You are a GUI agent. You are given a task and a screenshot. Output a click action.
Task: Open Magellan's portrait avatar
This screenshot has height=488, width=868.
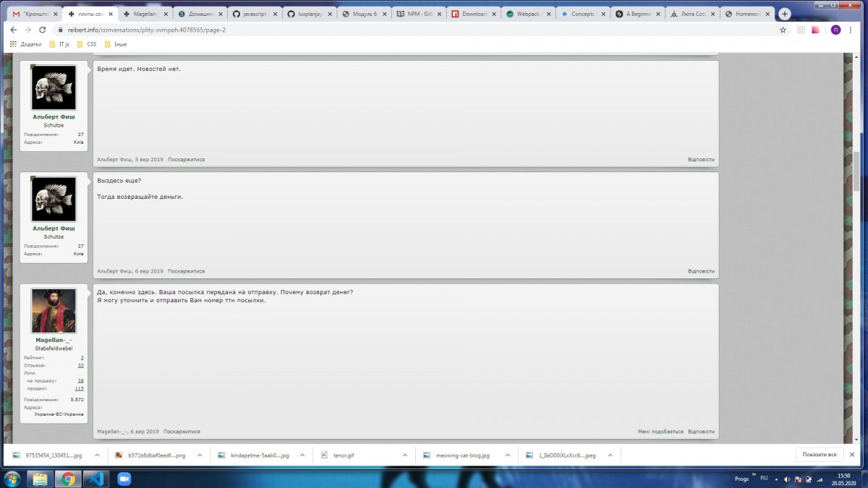54,311
